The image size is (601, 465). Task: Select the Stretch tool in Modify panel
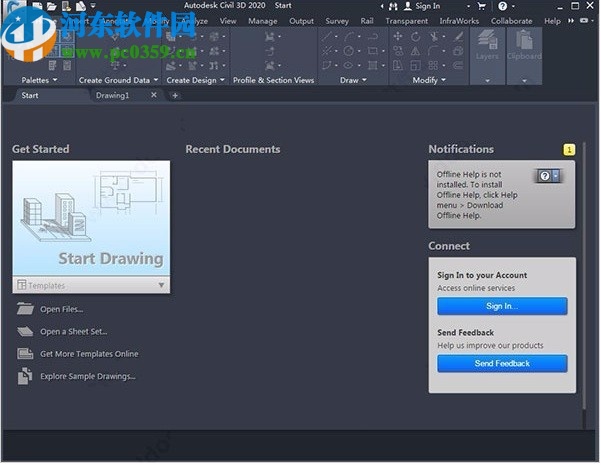pos(398,66)
